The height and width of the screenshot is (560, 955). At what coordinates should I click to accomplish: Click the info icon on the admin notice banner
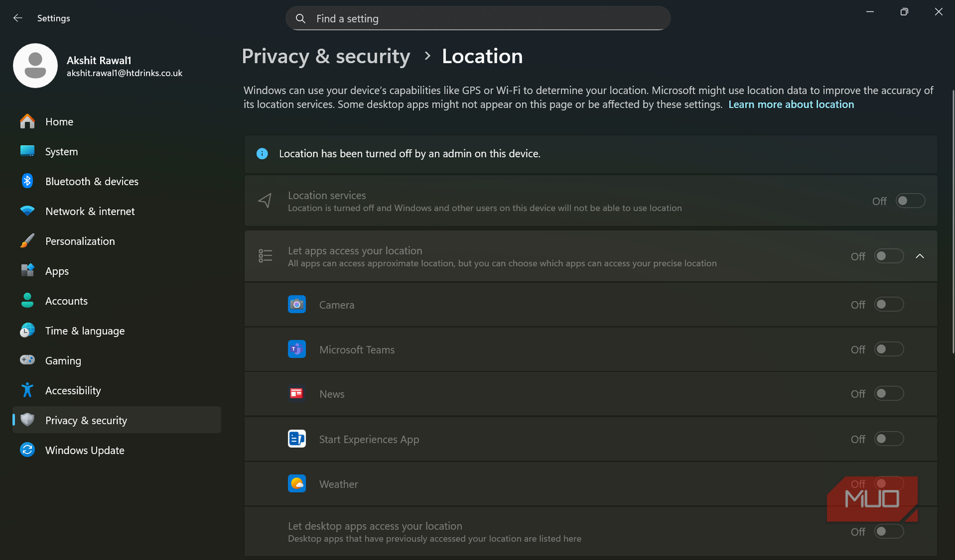point(262,153)
